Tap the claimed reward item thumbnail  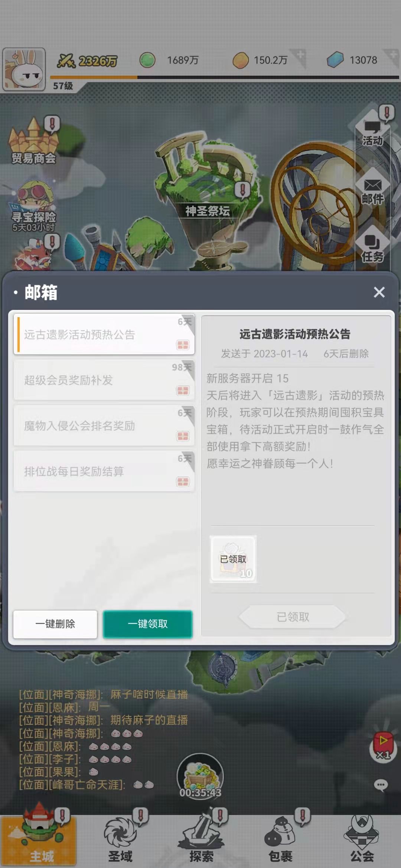click(x=233, y=559)
